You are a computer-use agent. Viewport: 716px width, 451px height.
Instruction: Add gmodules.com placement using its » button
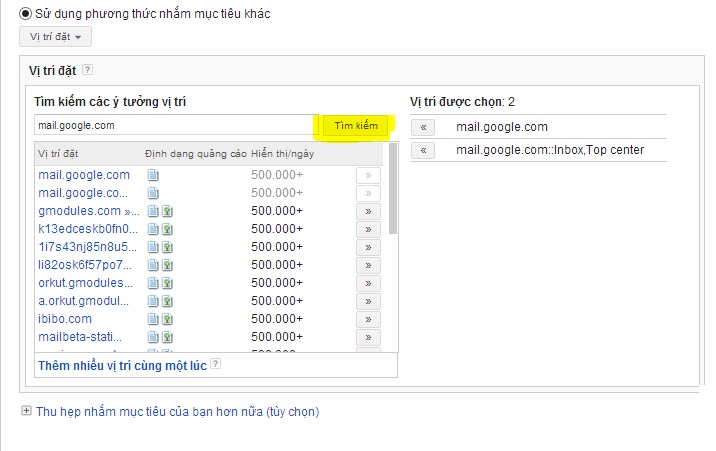pos(368,211)
